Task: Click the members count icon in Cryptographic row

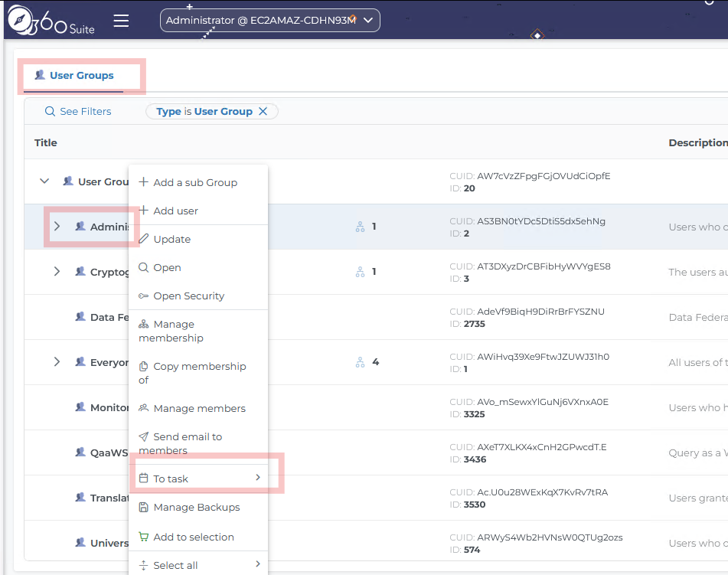Action: 361,272
